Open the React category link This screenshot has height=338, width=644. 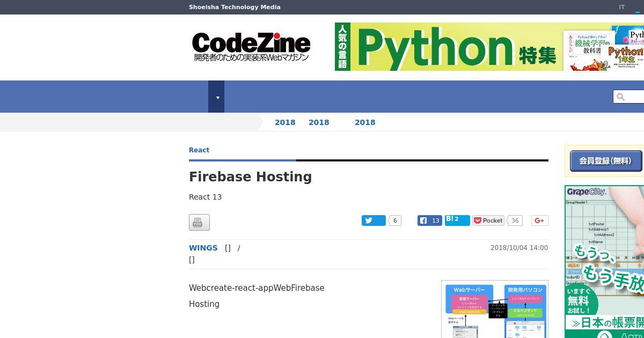pos(199,150)
